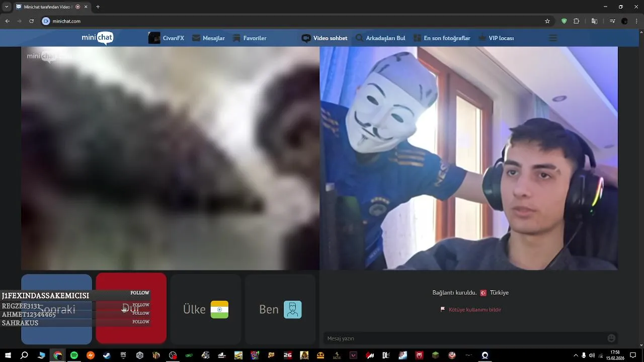644x362 pixels.
Task: Open the Ben gender selector
Action: coord(280,309)
